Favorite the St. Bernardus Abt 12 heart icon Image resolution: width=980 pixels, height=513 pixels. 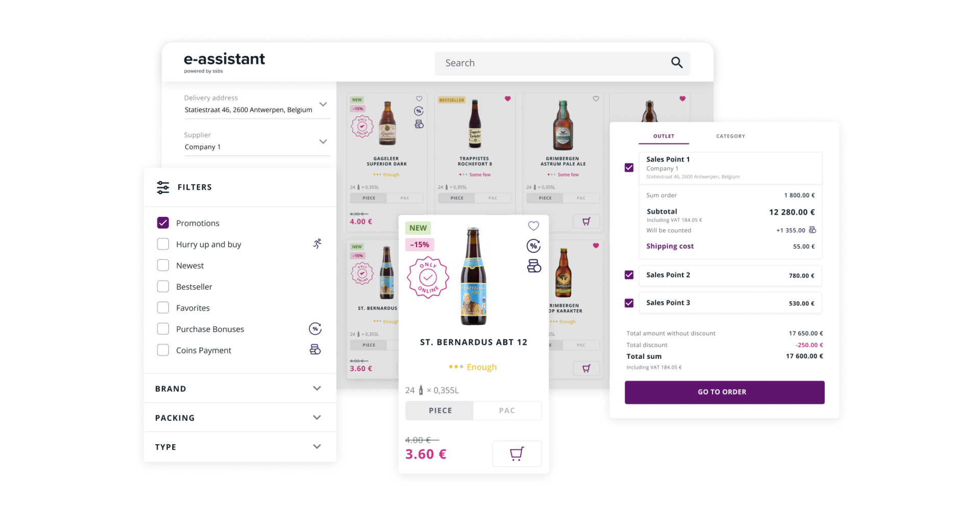coord(533,226)
